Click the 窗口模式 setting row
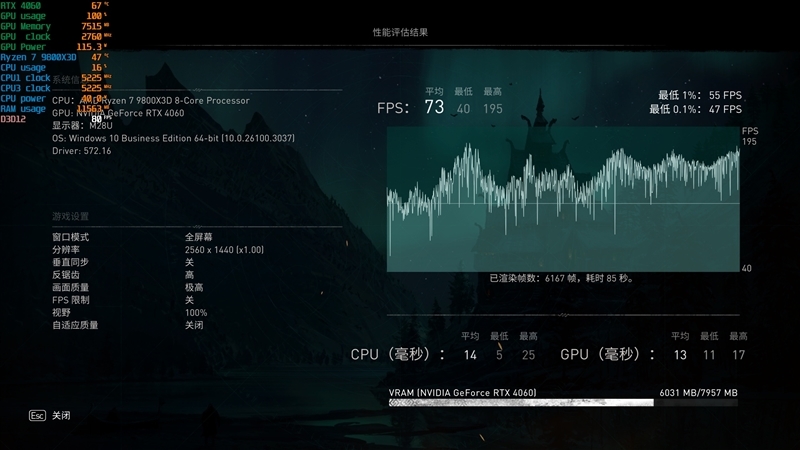This screenshot has width=800, height=450. tap(197, 237)
